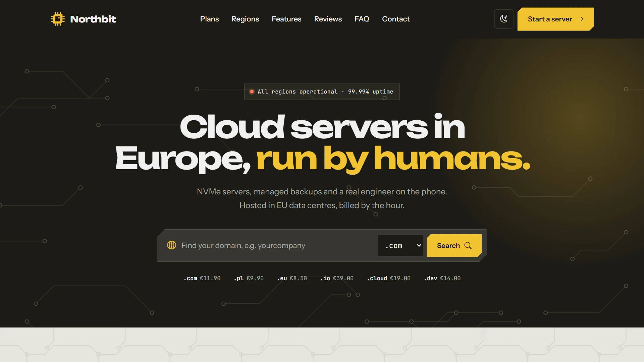Screen dimensions: 644x362
Task: Go to the Regions section
Action: pos(245,19)
